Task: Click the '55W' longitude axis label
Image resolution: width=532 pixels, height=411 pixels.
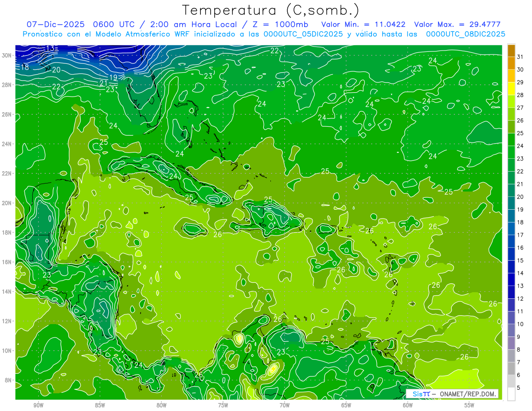Action: tap(469, 405)
